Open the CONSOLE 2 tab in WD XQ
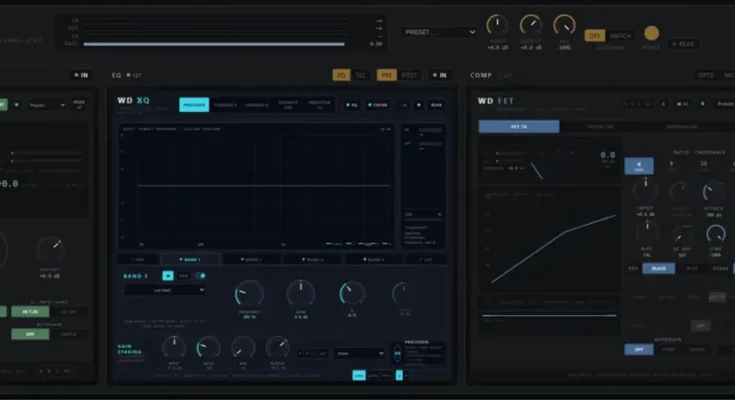The image size is (735, 400). 256,105
